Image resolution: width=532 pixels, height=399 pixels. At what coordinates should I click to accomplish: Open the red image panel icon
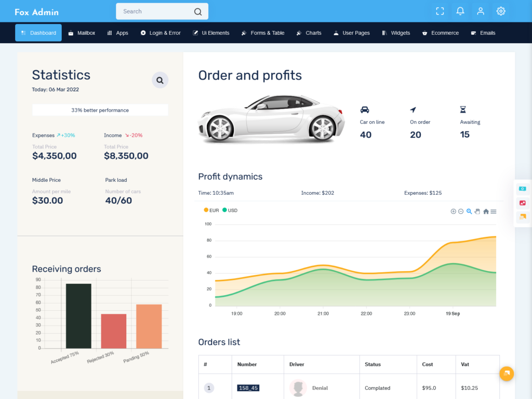coord(522,203)
